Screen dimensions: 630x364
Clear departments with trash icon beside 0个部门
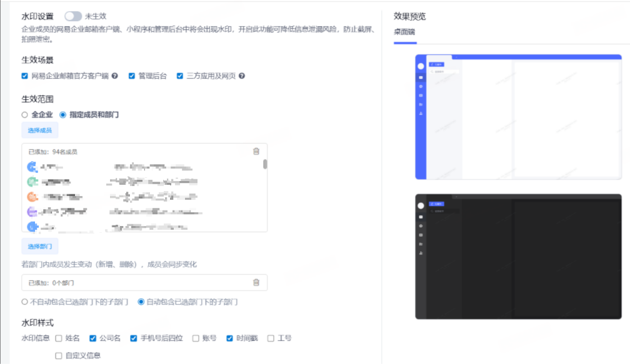click(x=256, y=283)
